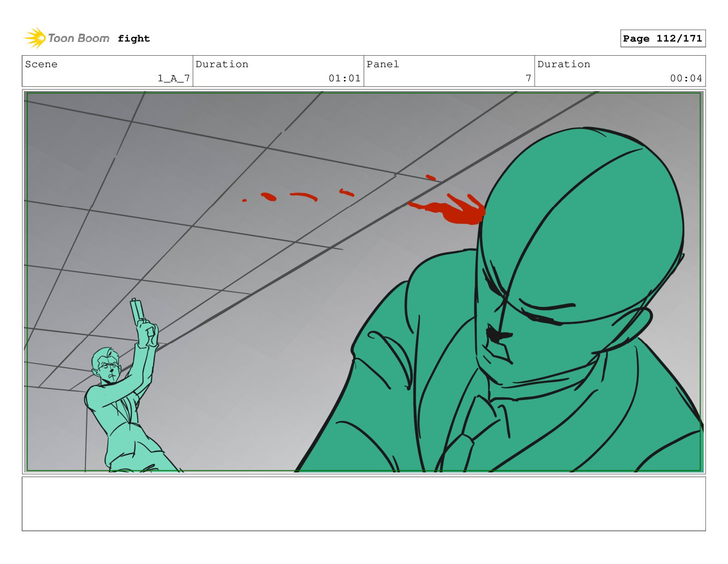Viewport: 728px width, 564px height.
Task: Click the "Page 112/171" page indicator
Action: (663, 38)
